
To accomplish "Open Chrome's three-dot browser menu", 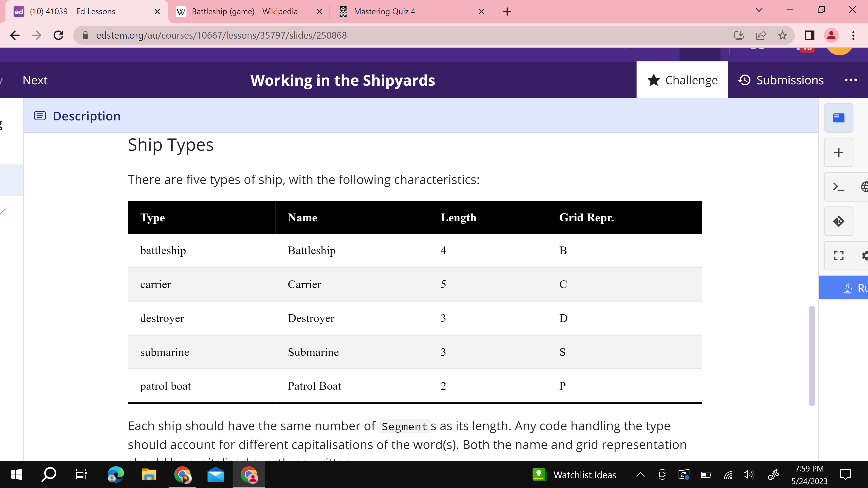I will (853, 35).
